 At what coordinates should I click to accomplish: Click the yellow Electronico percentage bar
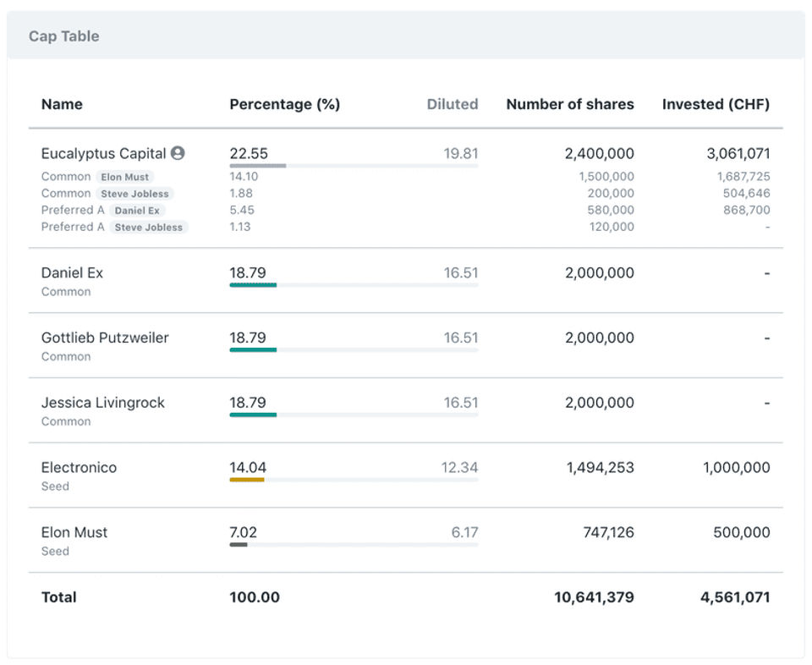point(247,480)
